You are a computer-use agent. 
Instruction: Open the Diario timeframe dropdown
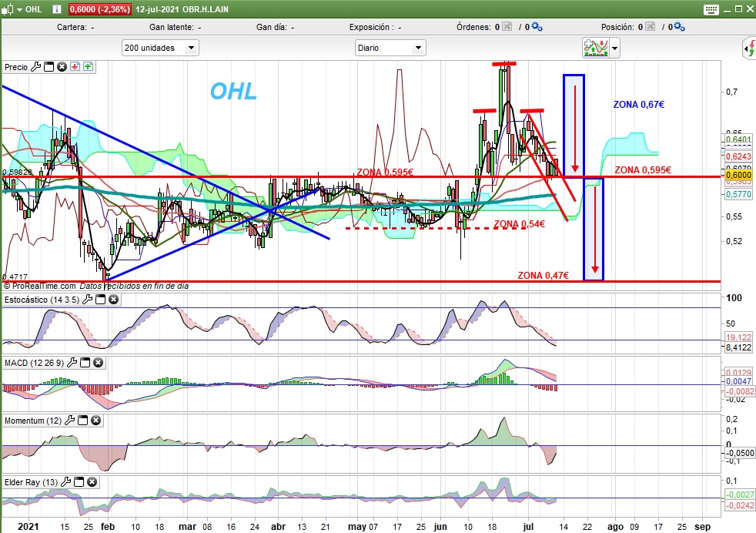390,48
